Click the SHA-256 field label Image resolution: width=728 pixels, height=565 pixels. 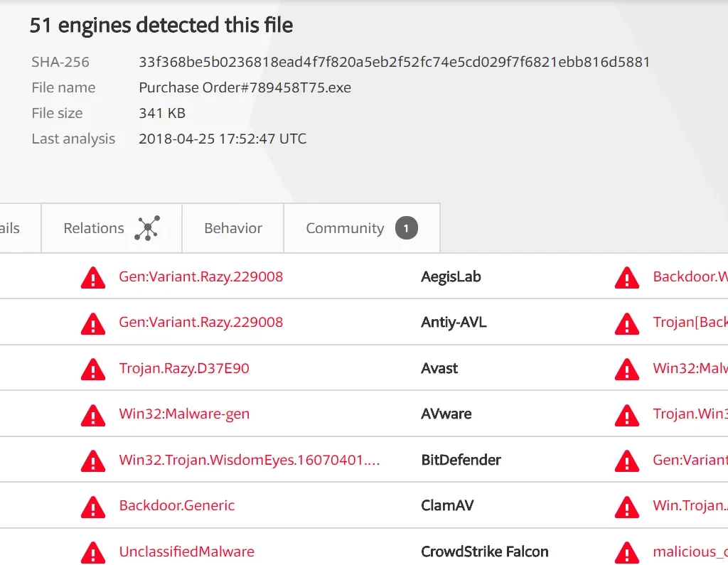60,62
